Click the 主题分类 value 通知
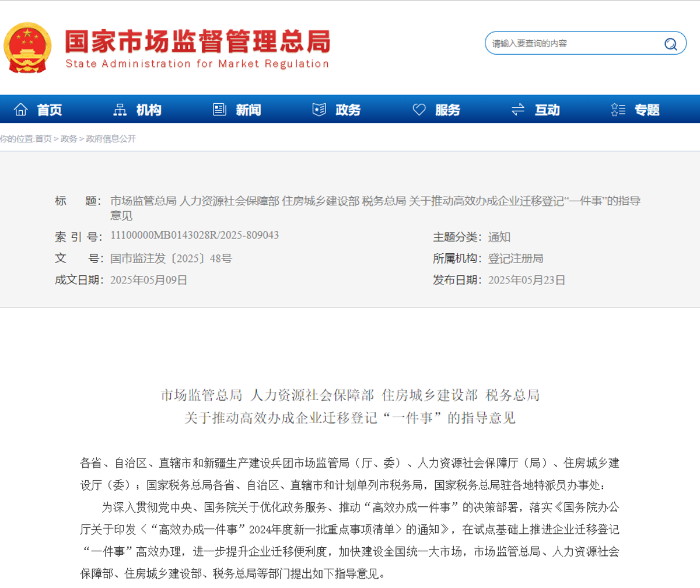Viewport: 700px width, 588px height. (x=499, y=237)
